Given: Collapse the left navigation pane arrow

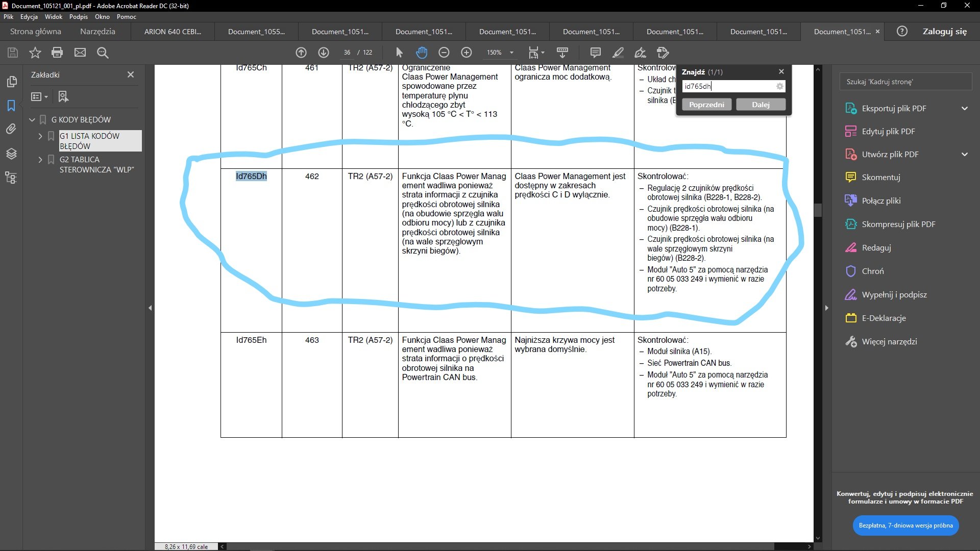Looking at the screenshot, I should pyautogui.click(x=150, y=308).
